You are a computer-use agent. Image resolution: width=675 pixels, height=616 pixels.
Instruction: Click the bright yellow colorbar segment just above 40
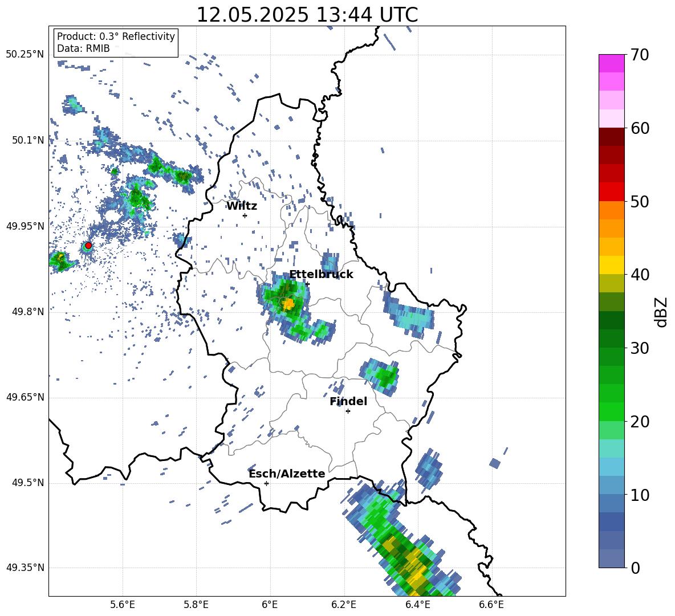(611, 265)
